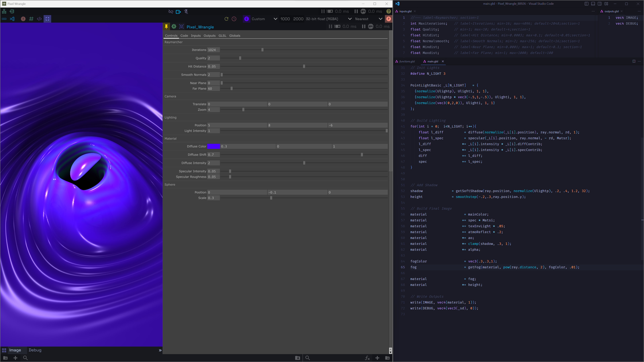Toggle fullscreen viewer mode icon
The height and width of the screenshot is (362, 644).
pos(47,19)
